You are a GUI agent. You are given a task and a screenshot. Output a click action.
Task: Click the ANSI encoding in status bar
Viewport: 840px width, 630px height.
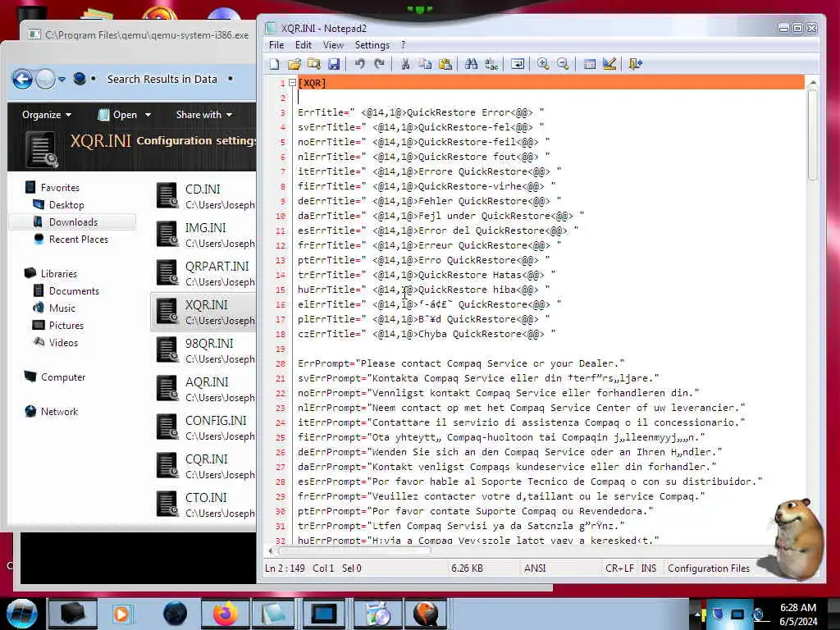[x=535, y=568]
